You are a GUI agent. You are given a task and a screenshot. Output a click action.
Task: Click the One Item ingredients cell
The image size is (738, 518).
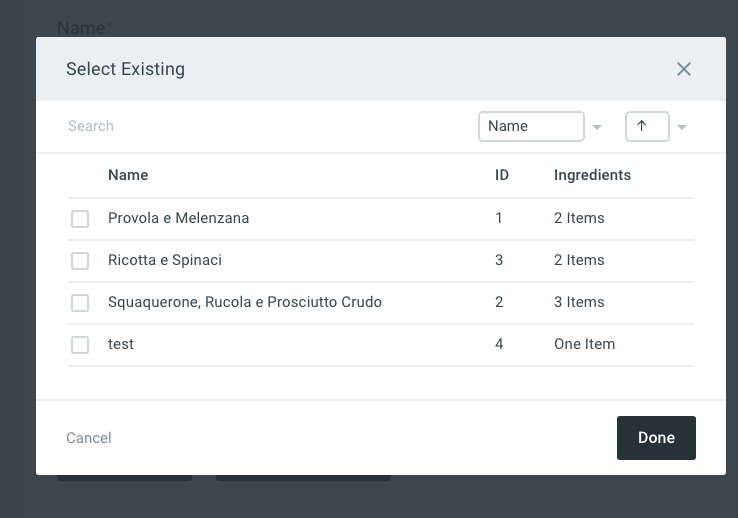tap(584, 344)
